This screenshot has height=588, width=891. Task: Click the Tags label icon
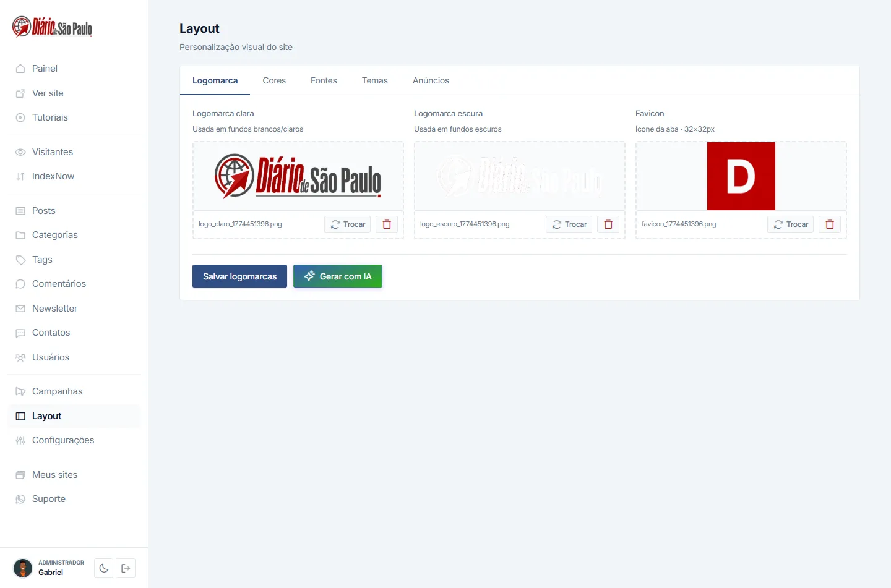[20, 260]
